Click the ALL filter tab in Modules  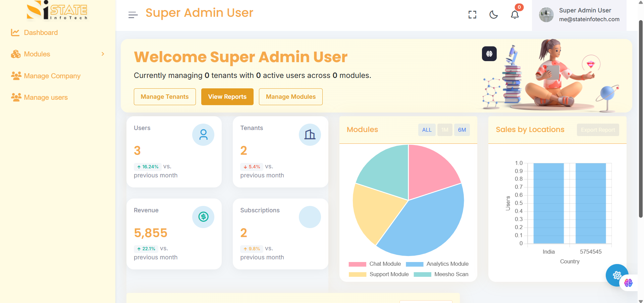pyautogui.click(x=427, y=130)
